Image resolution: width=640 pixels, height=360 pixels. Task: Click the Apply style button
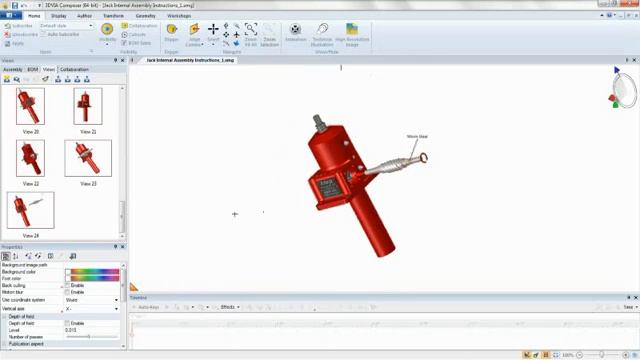point(14,43)
